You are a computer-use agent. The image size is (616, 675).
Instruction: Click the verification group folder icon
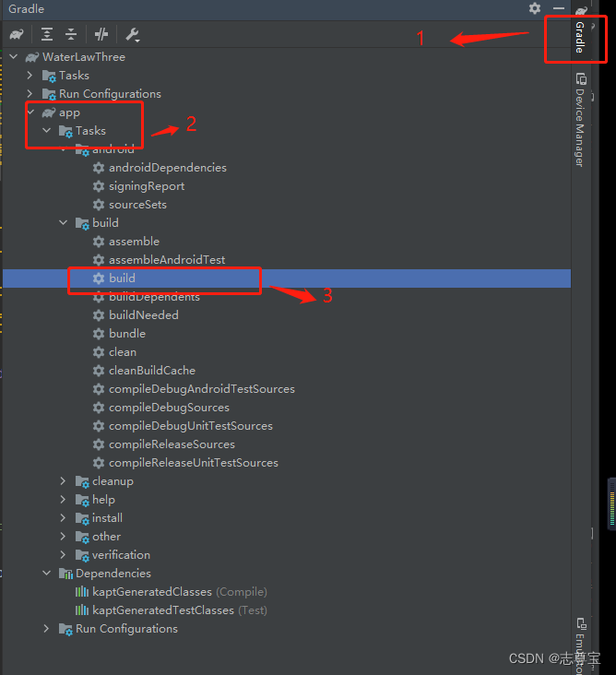click(82, 556)
